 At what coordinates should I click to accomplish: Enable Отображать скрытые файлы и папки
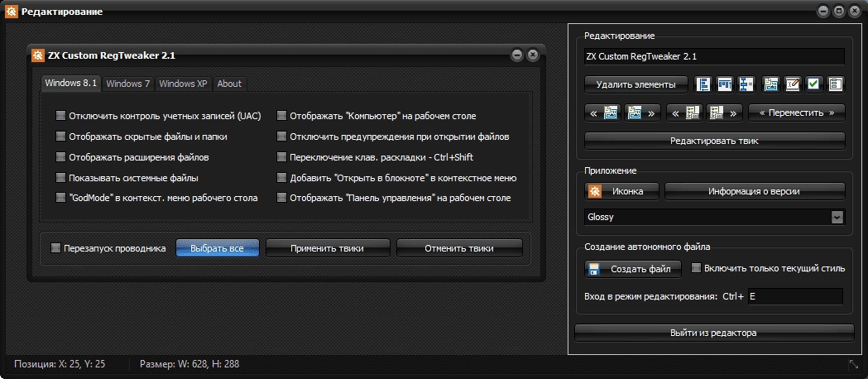[x=141, y=136]
